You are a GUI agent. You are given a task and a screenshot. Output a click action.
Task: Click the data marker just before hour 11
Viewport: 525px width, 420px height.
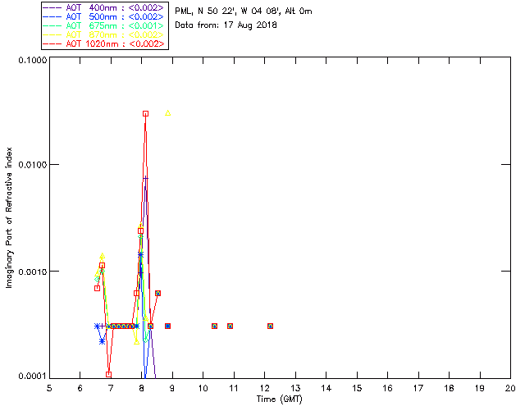click(230, 326)
